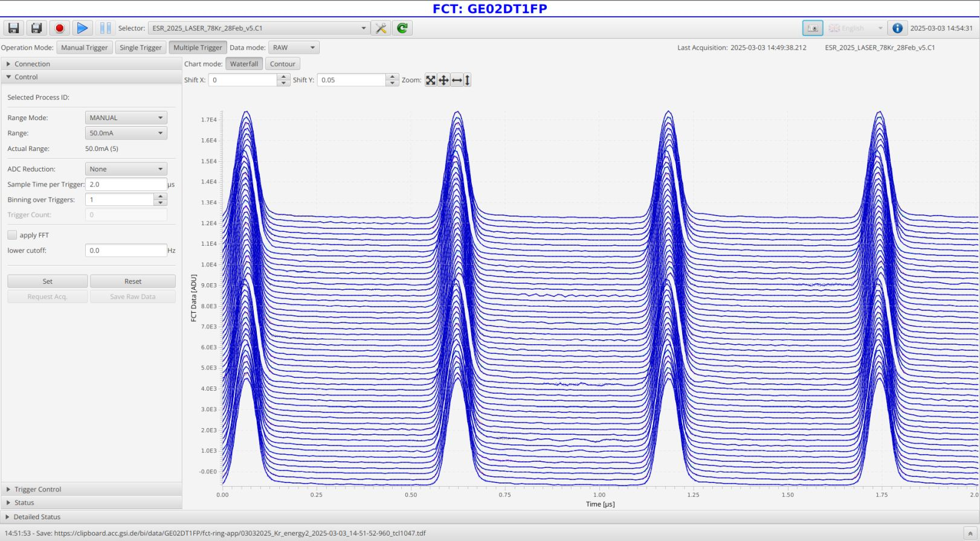The width and height of the screenshot is (980, 541).
Task: Open the Selector dropdown
Action: (259, 28)
